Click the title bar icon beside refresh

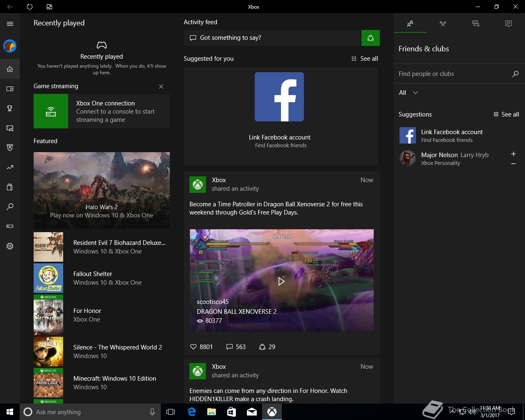49,7
